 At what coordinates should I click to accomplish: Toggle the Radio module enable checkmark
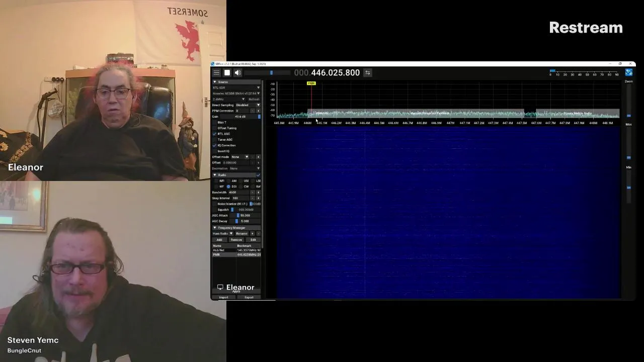coord(259,175)
